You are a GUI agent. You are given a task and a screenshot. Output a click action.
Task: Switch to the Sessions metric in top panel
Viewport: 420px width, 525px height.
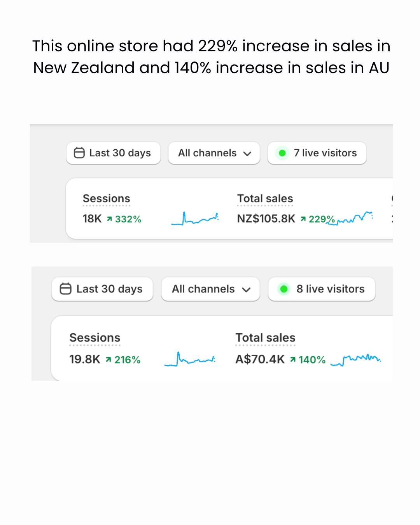pos(106,198)
